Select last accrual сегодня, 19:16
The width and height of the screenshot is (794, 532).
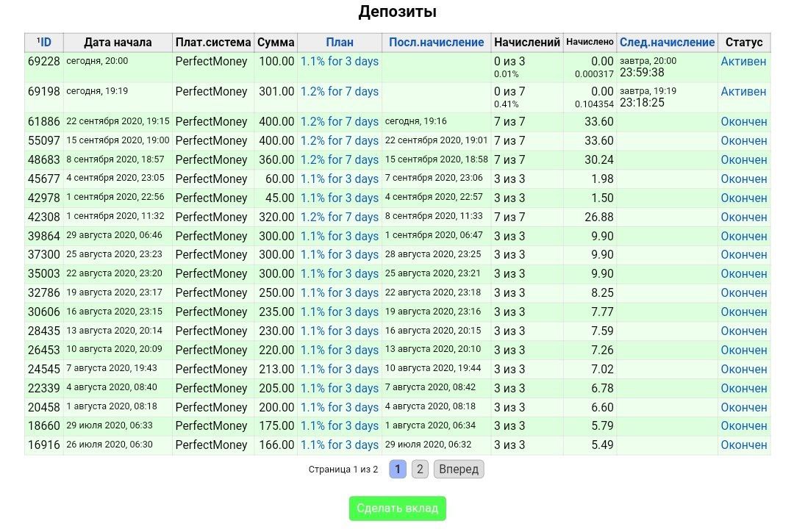(415, 121)
